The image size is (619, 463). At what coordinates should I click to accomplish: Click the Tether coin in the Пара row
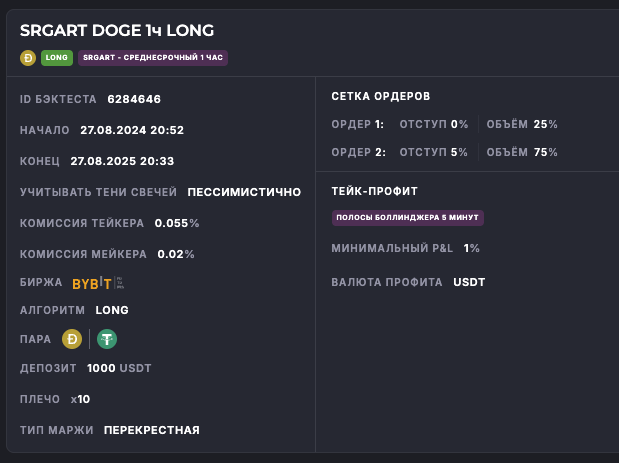pos(106,339)
